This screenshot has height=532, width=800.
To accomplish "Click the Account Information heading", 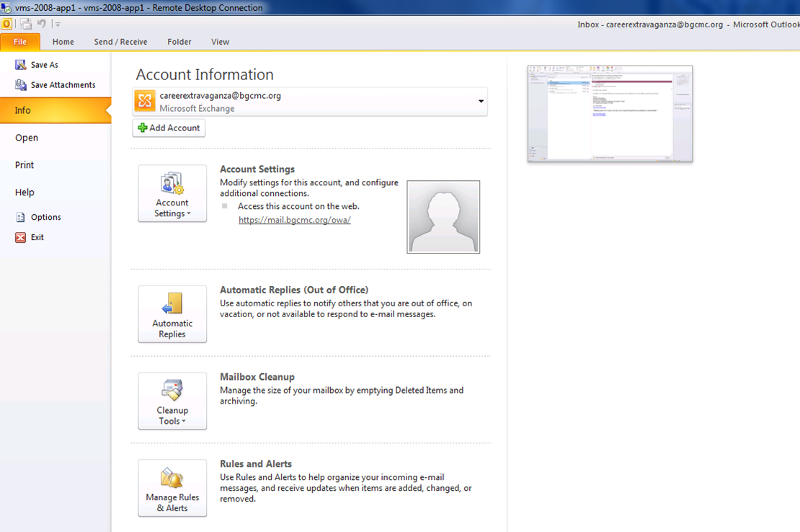I will click(205, 74).
